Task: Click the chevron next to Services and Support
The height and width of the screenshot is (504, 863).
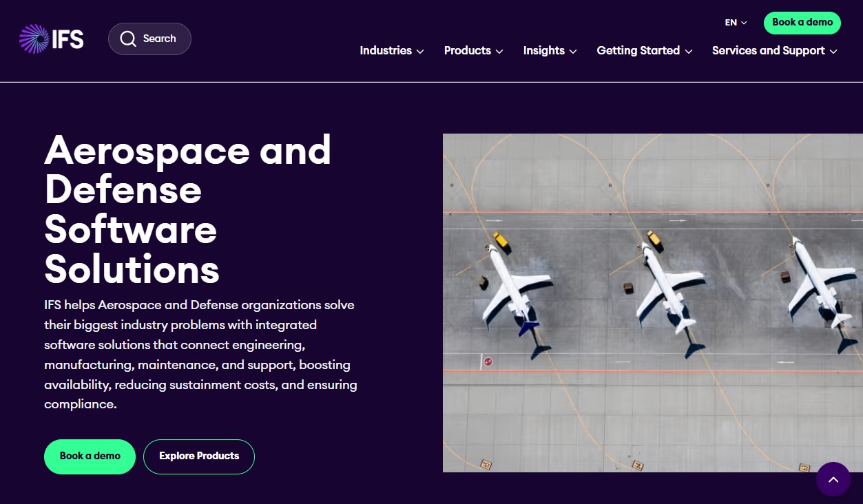Action: pos(833,52)
